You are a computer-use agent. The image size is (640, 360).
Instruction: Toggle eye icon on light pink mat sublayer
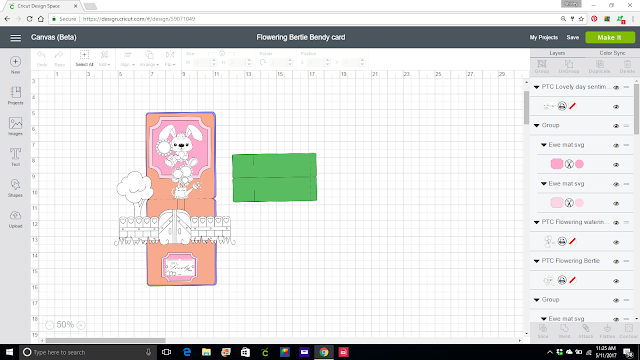point(616,204)
